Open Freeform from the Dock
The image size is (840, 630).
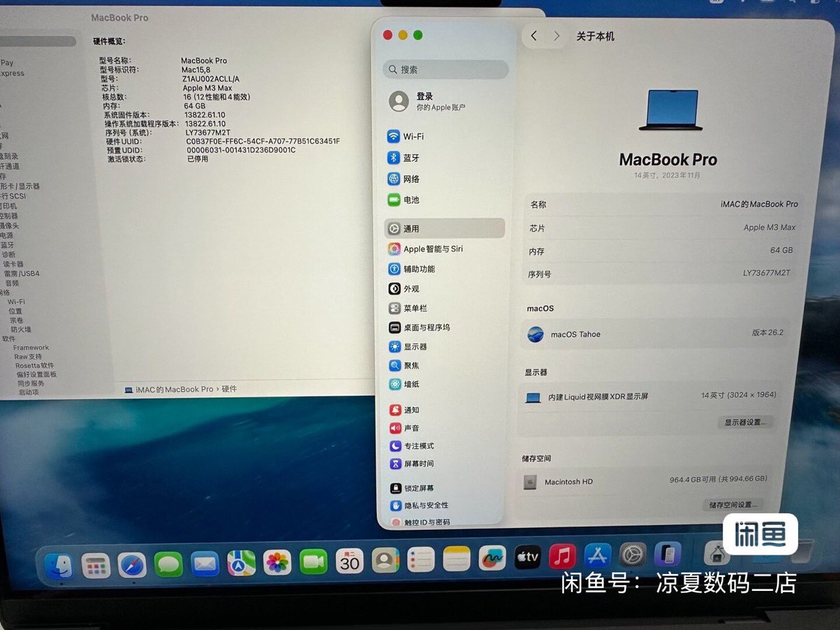tap(492, 557)
